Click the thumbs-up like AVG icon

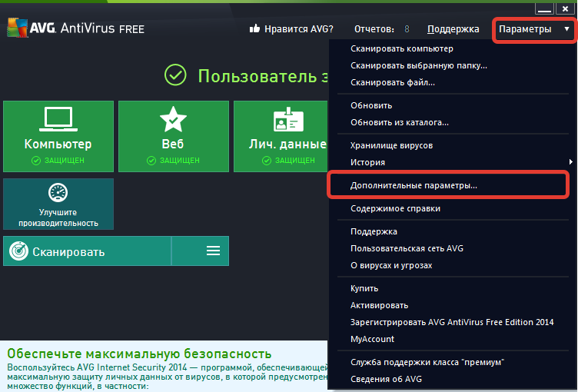click(255, 29)
